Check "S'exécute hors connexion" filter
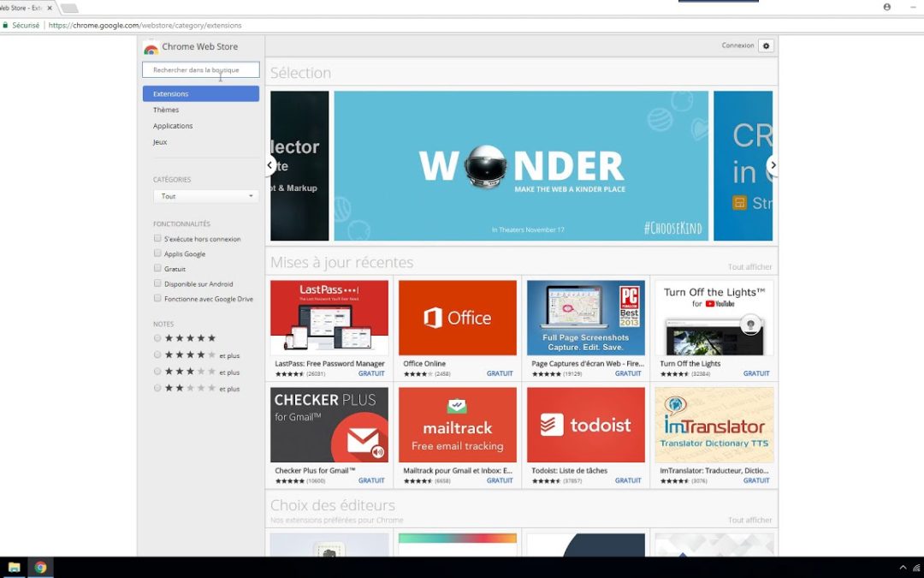Viewport: 924px width, 578px height. tap(157, 238)
